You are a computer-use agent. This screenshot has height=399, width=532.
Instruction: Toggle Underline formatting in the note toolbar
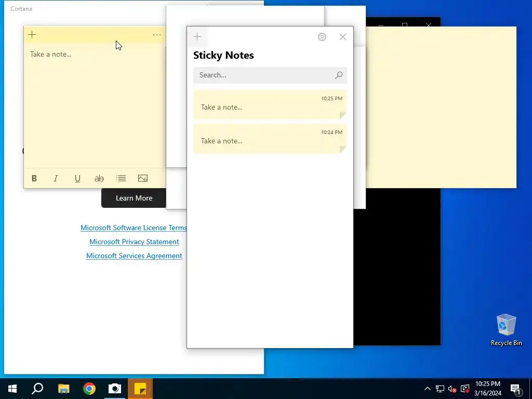click(77, 179)
